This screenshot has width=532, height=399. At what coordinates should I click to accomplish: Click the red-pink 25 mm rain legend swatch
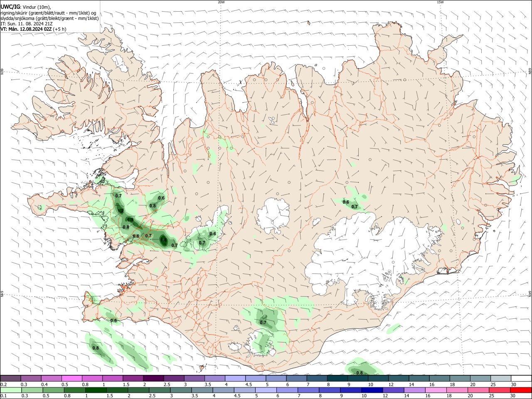500,390
